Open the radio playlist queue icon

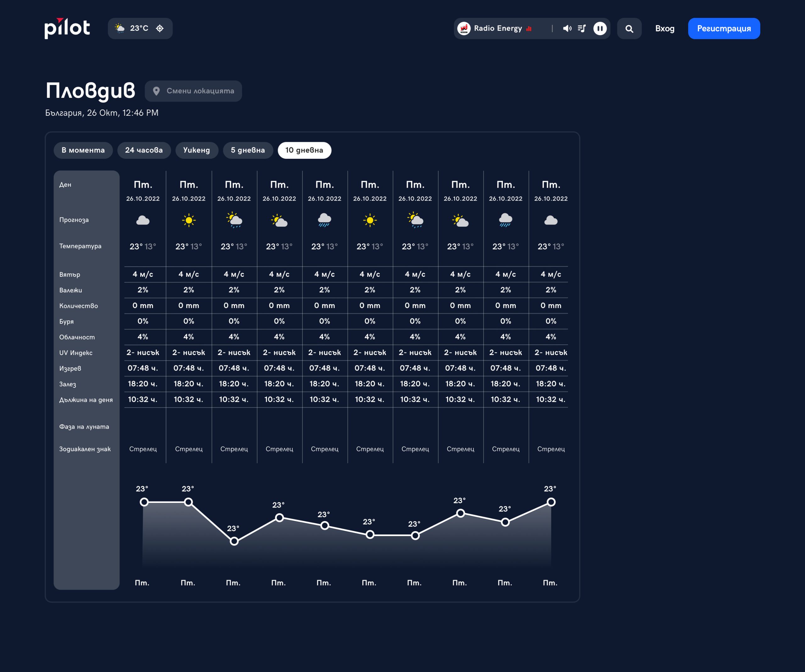tap(581, 28)
